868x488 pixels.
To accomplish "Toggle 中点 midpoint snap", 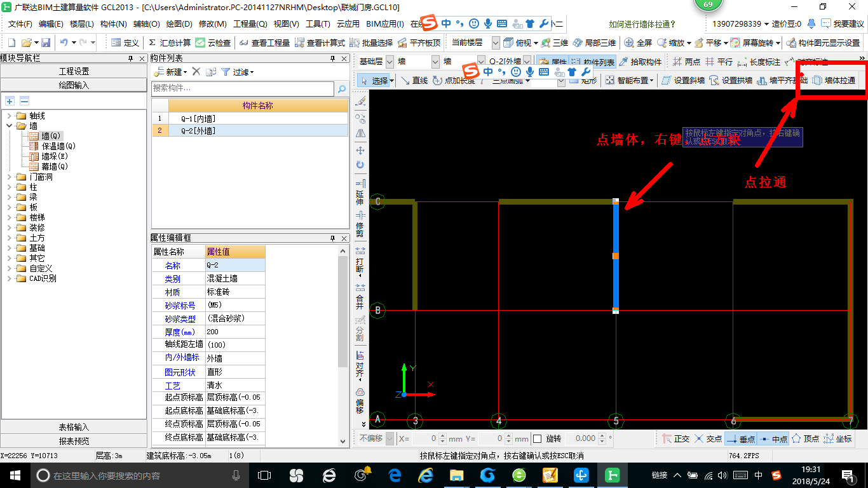I will click(x=773, y=438).
